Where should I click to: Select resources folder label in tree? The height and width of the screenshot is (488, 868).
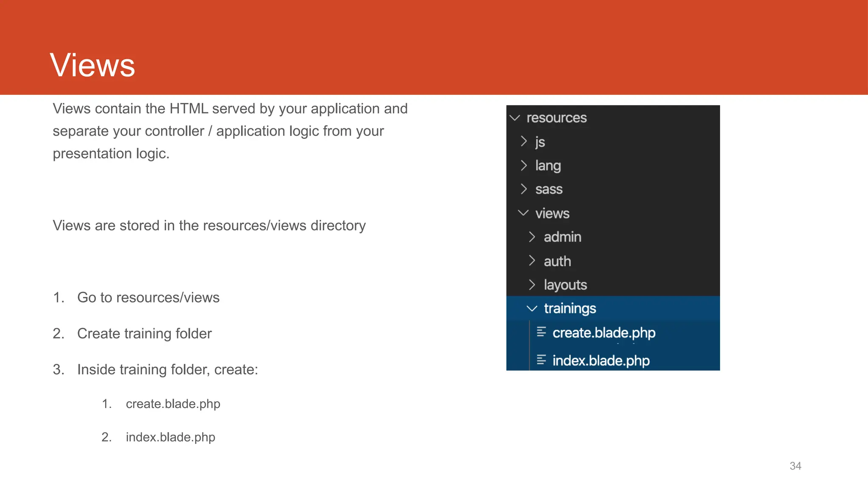[556, 118]
